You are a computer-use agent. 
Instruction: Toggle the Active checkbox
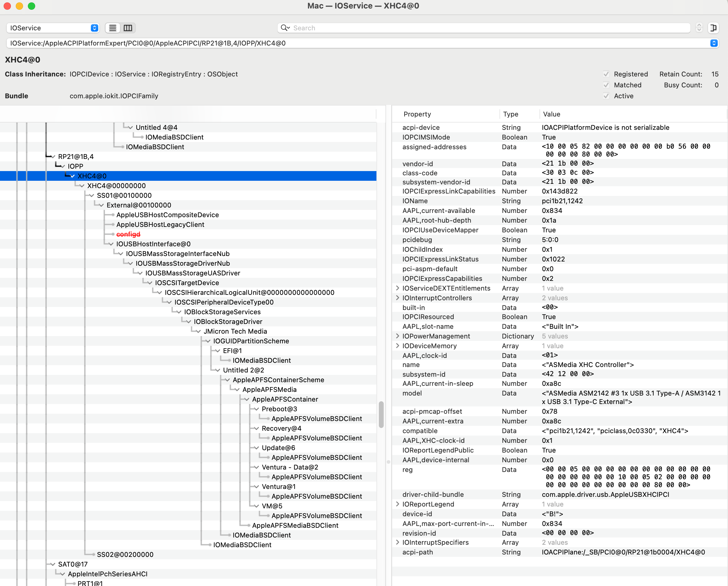(606, 96)
